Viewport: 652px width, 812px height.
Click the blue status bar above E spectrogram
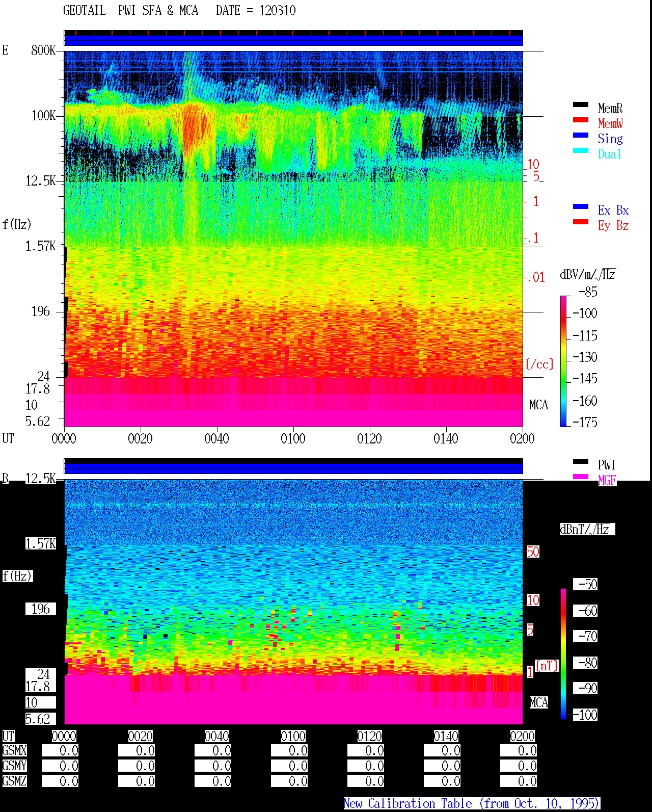293,40
